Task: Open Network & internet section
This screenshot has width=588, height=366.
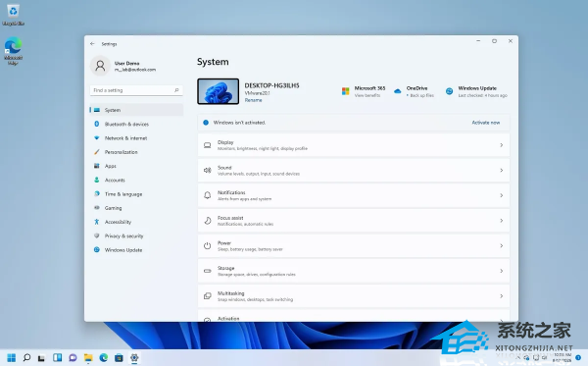Action: point(136,138)
